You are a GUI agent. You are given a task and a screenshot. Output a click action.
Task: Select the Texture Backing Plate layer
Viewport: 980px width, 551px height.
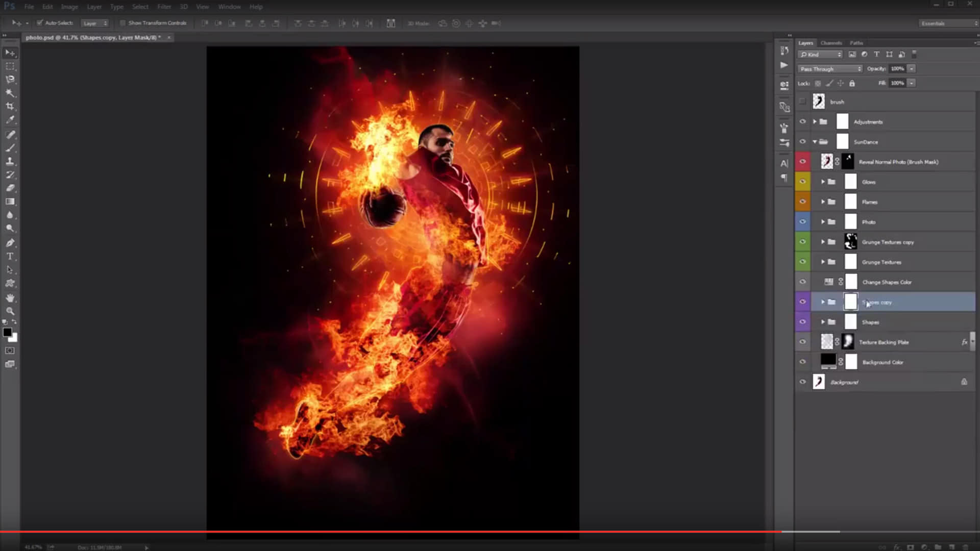[884, 342]
